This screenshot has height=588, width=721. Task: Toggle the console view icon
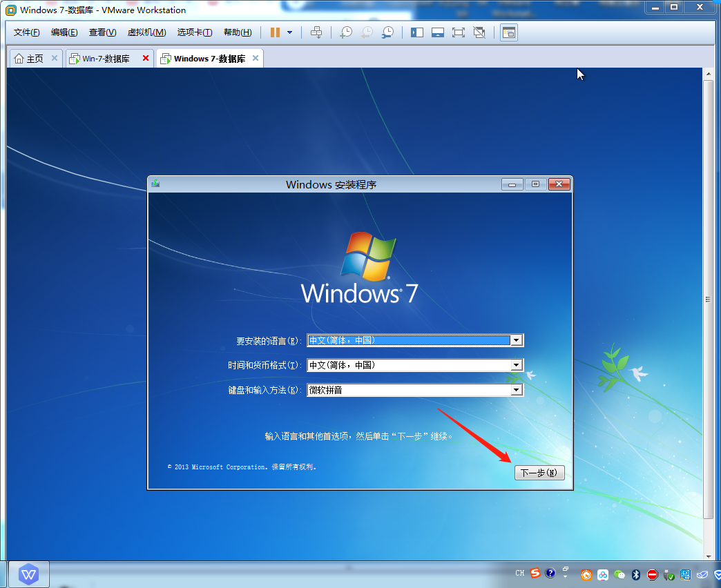click(509, 32)
